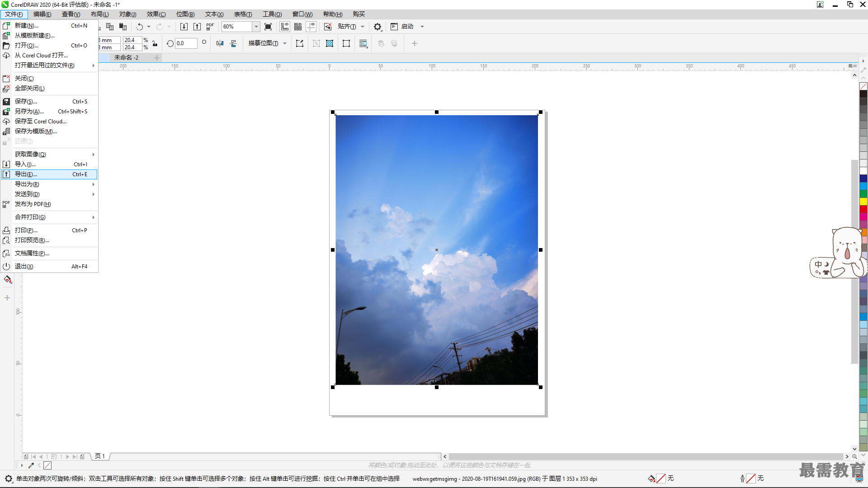Click the Snap To (贴齐) button
The width and height of the screenshot is (868, 488).
tap(347, 27)
